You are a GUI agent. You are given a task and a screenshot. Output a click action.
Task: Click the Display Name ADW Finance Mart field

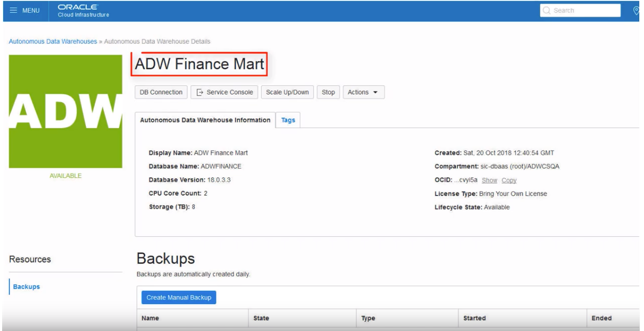pyautogui.click(x=198, y=153)
